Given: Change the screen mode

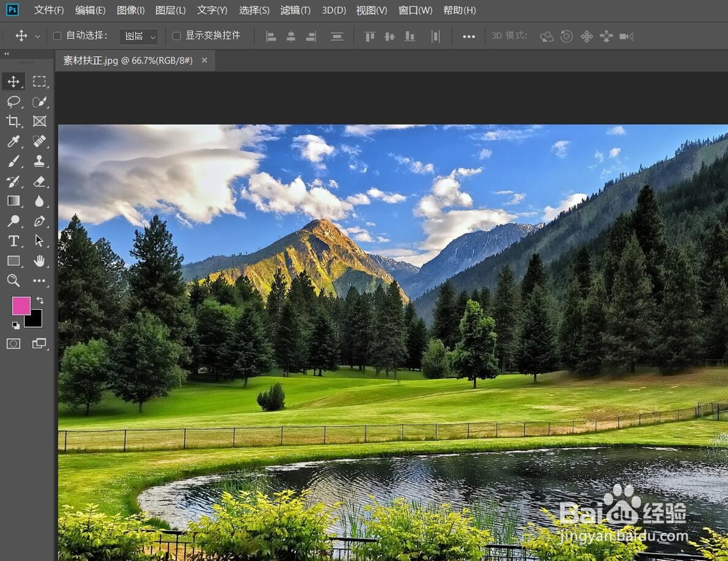Looking at the screenshot, I should point(39,343).
